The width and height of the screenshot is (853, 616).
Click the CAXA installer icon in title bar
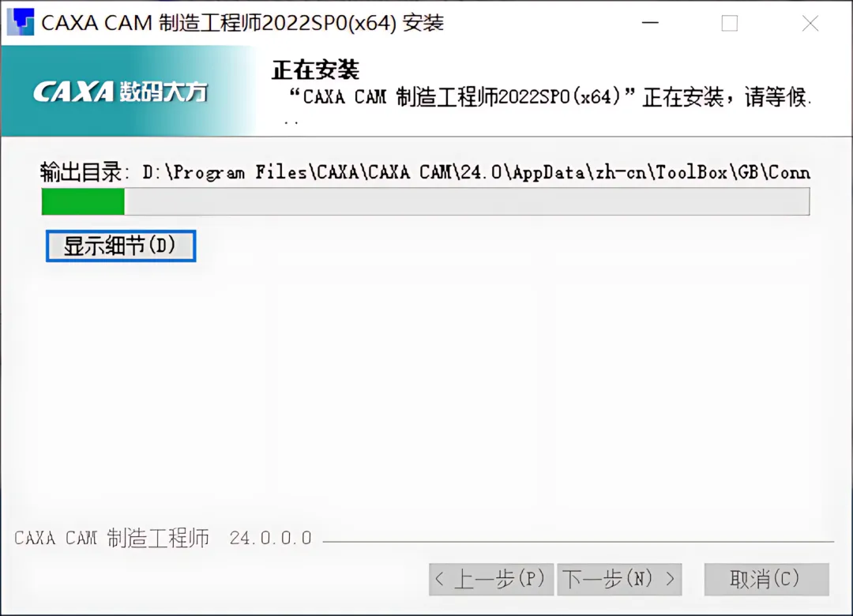21,22
